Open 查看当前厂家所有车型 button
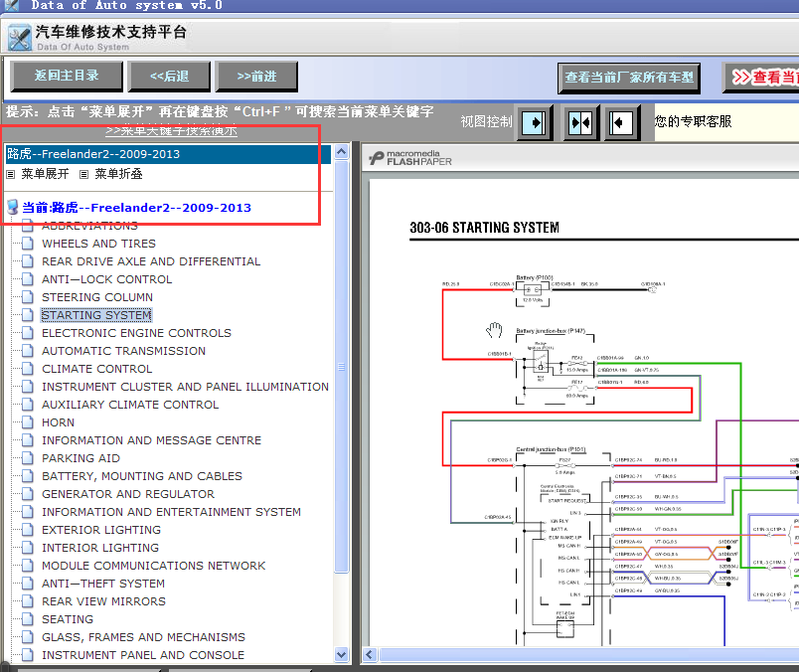This screenshot has width=799, height=672. point(629,78)
